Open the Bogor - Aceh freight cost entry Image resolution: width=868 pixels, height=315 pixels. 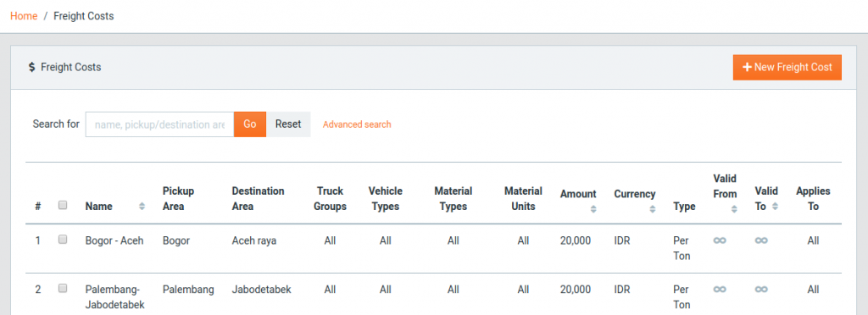(x=114, y=241)
